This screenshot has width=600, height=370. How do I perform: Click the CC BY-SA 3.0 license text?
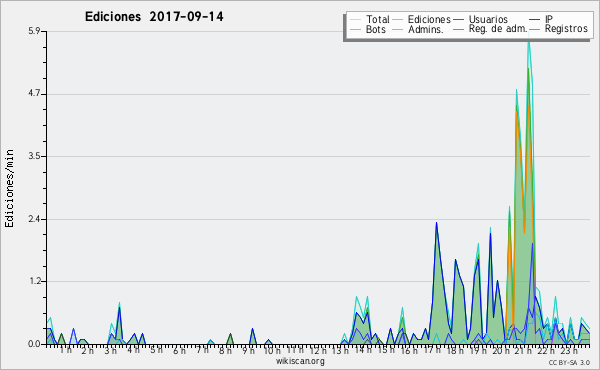pos(569,363)
